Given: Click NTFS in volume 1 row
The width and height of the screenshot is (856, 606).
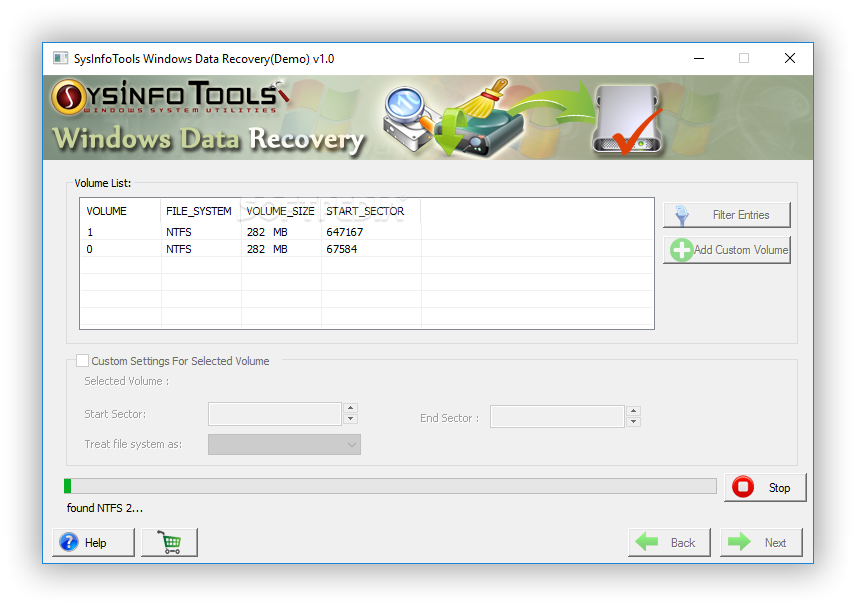Looking at the screenshot, I should click(x=179, y=232).
